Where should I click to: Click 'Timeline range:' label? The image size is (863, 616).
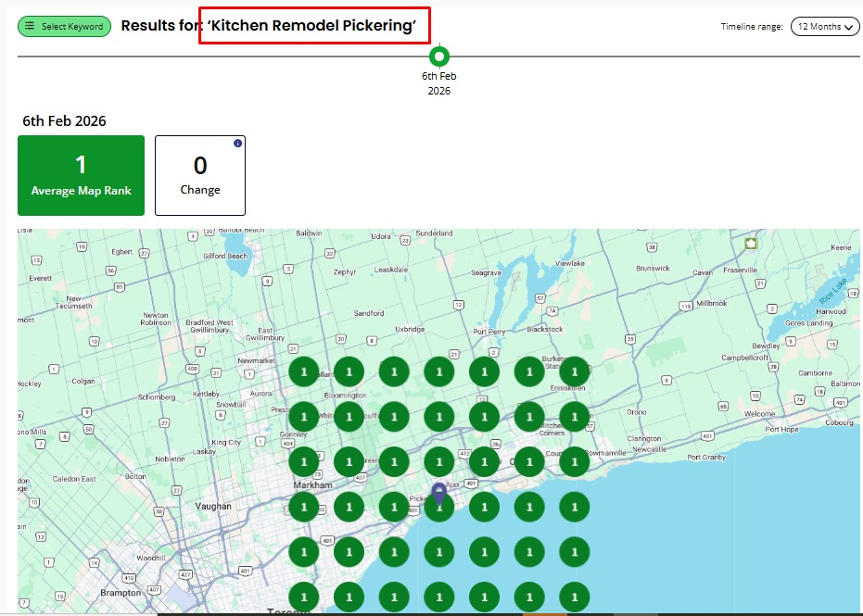752,26
